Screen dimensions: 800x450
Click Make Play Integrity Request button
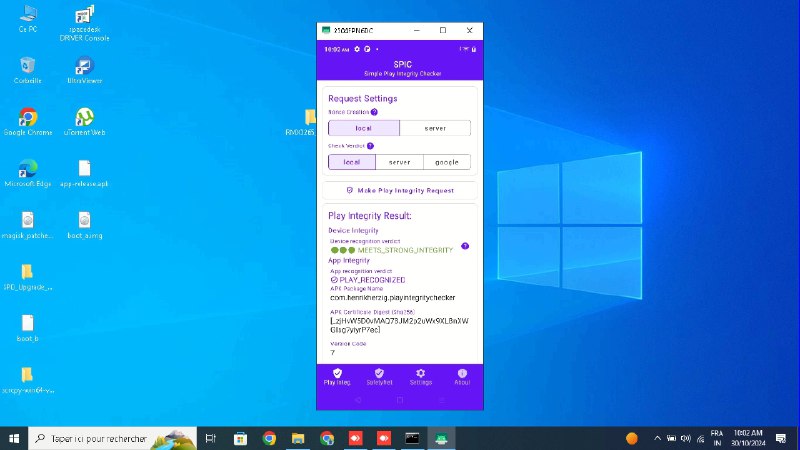click(400, 190)
